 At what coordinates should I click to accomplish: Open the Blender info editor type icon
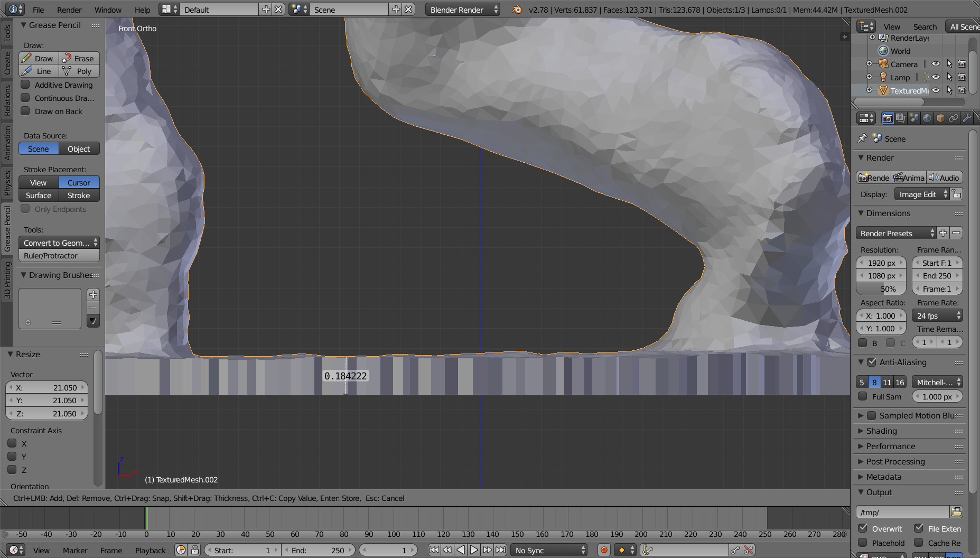click(16, 10)
